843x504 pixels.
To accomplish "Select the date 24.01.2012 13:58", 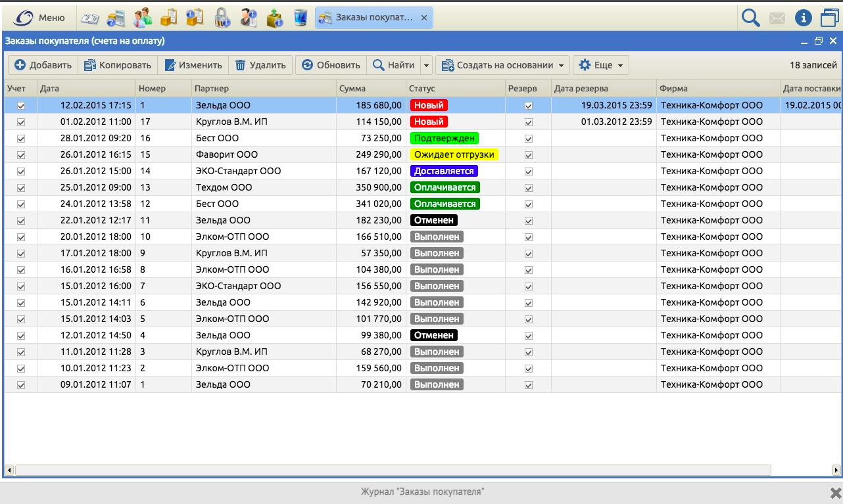I will pos(96,204).
